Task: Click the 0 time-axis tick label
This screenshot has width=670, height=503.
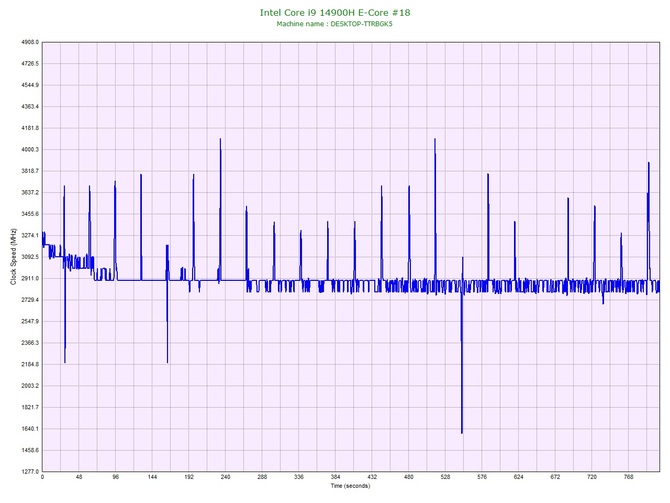Action: click(42, 477)
